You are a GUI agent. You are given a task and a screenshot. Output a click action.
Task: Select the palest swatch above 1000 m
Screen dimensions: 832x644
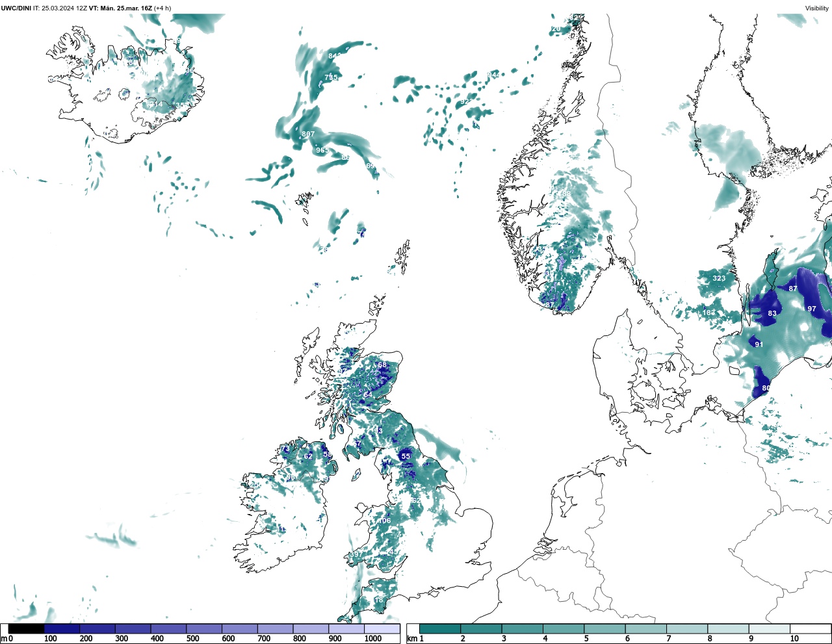(x=382, y=628)
